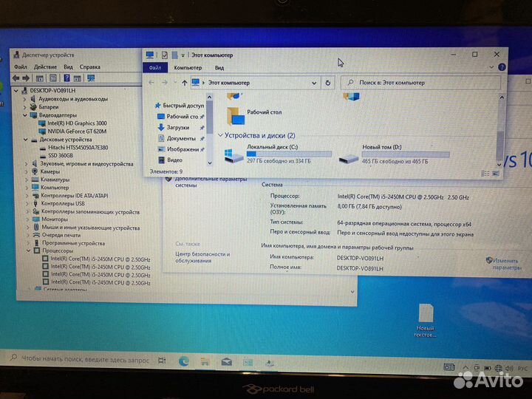Image resolution: width=532 pixels, height=399 pixels.
Task: Select the Очереди печати category
Action: tap(61, 235)
